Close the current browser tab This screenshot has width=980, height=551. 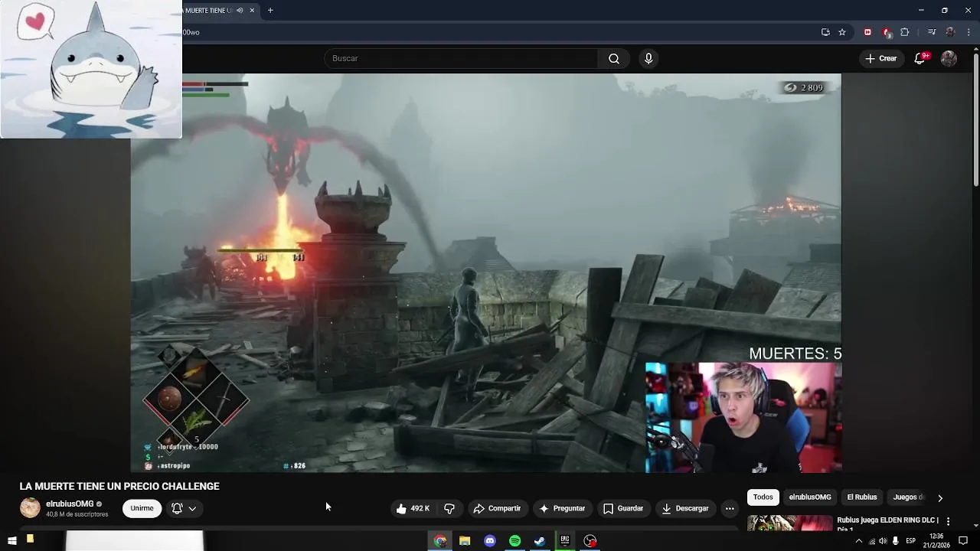pyautogui.click(x=252, y=11)
